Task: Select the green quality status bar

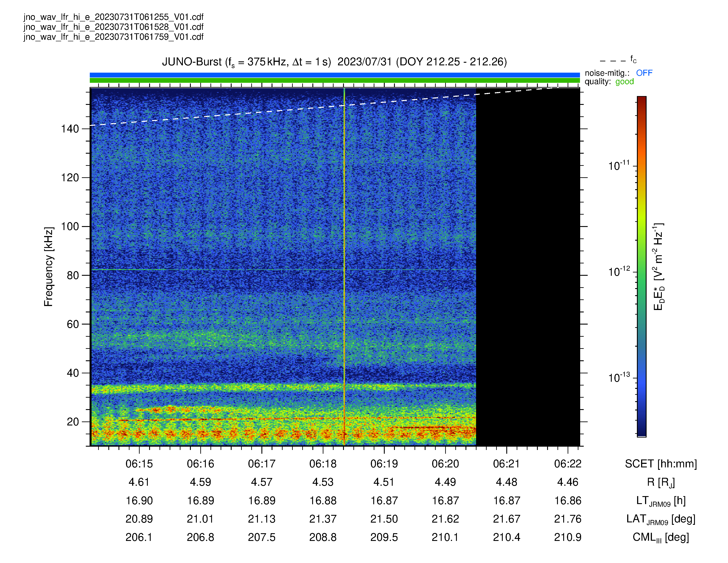Action: pos(335,80)
